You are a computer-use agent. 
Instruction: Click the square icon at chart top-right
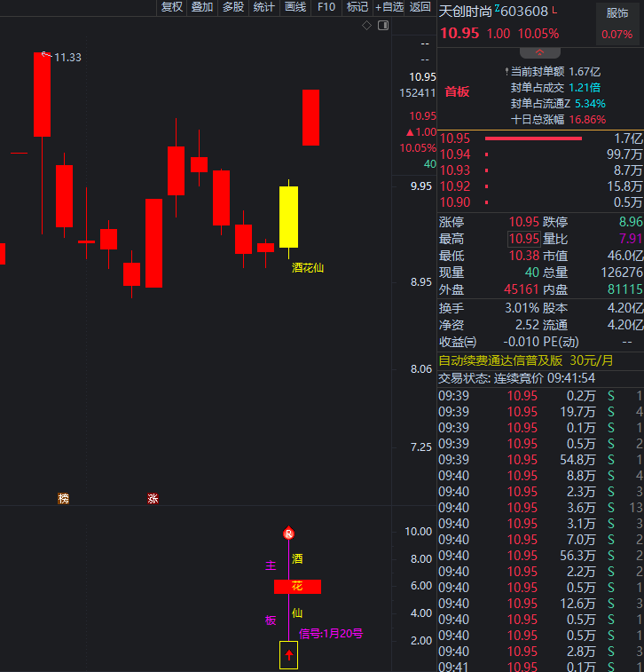coord(382,26)
